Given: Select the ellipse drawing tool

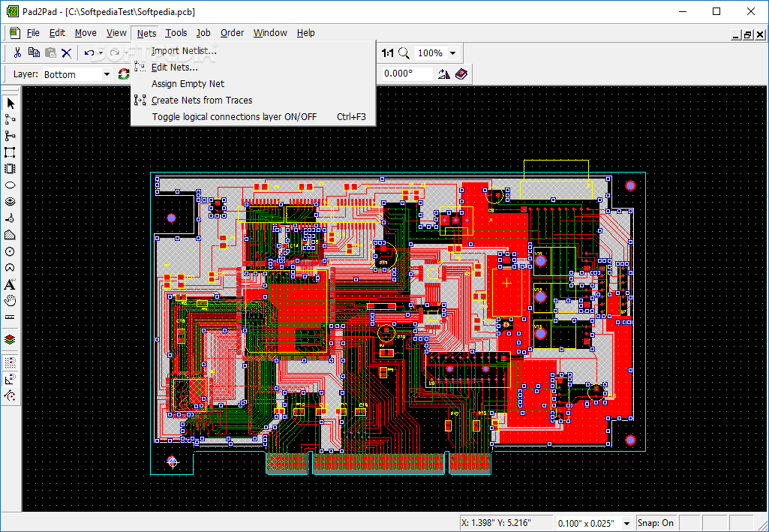Looking at the screenshot, I should (11, 185).
